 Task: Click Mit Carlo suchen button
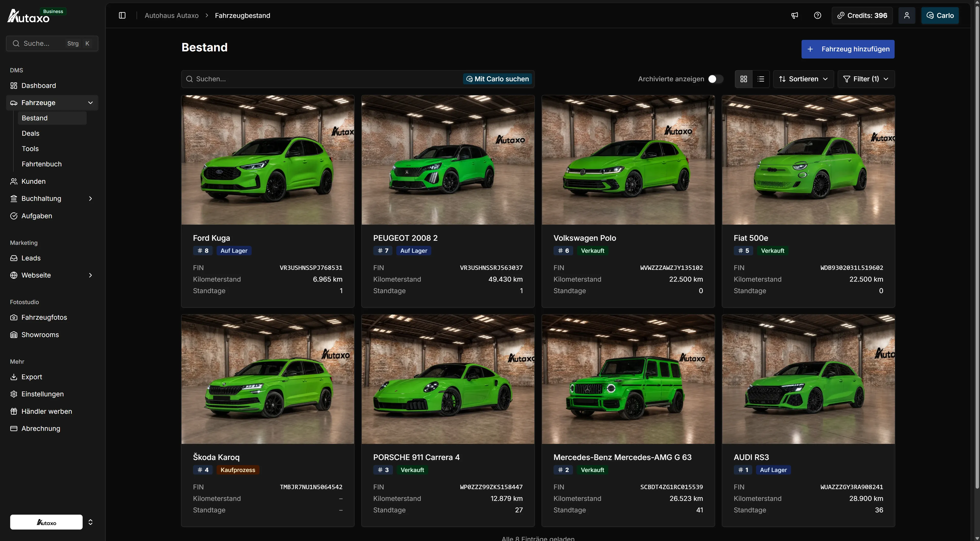click(x=498, y=79)
